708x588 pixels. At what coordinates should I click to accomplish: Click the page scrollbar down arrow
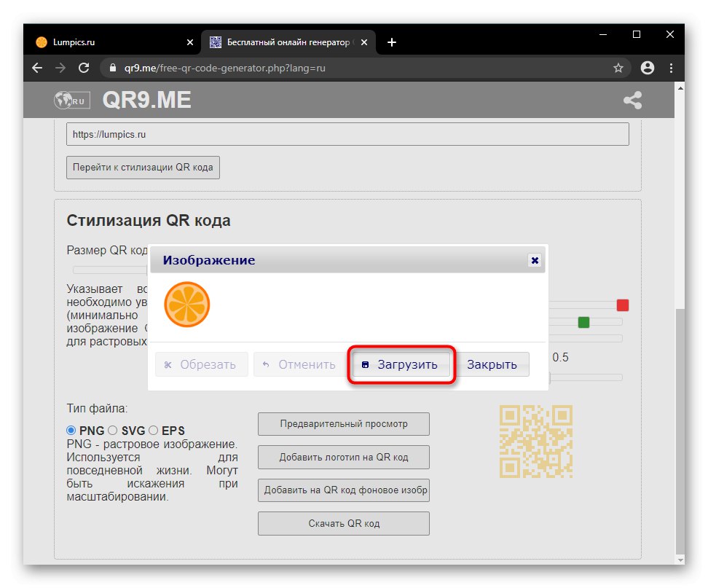tap(680, 560)
